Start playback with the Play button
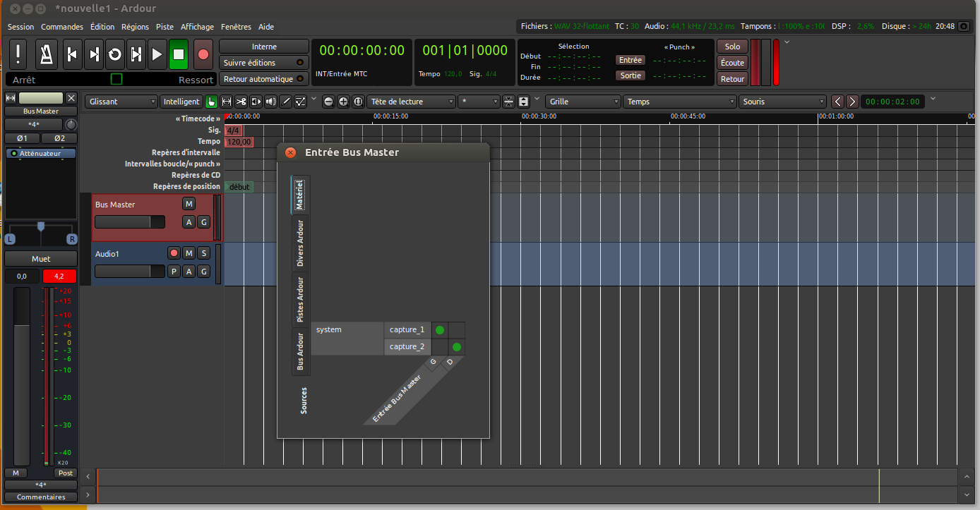The height and width of the screenshot is (510, 980). [x=157, y=54]
